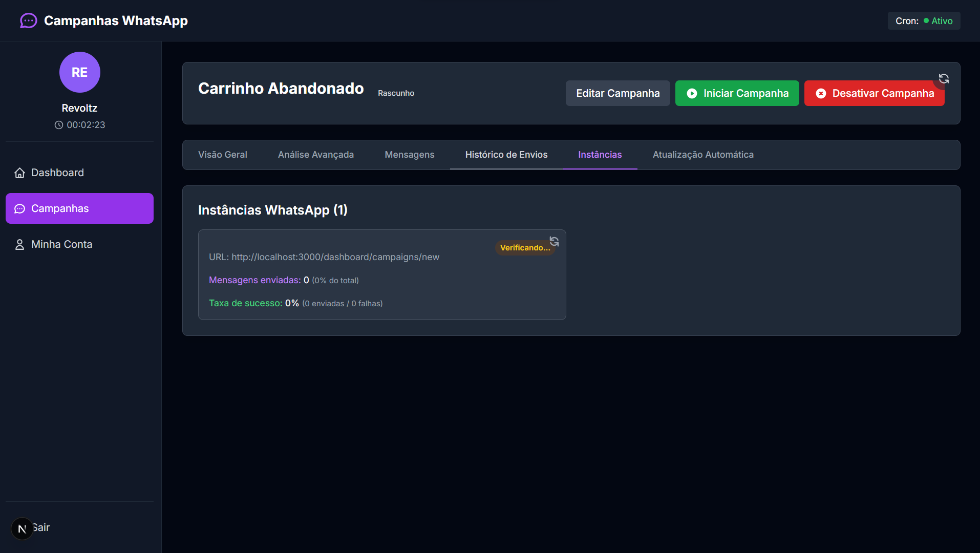Image resolution: width=980 pixels, height=553 pixels.
Task: Open the Visão Geral tab
Action: tap(223, 155)
